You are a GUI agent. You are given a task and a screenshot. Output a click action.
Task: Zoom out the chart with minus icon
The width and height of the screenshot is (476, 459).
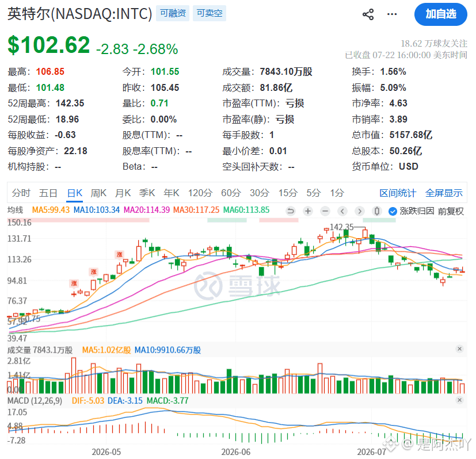(325, 211)
